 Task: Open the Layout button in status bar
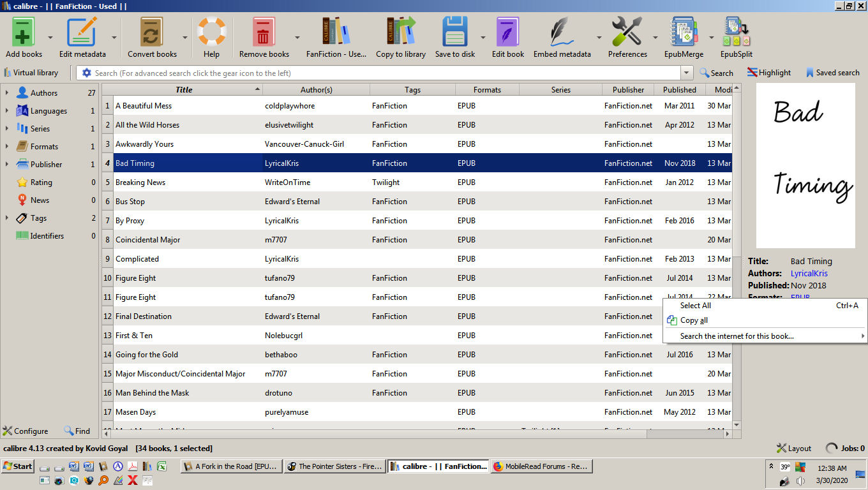[794, 449]
